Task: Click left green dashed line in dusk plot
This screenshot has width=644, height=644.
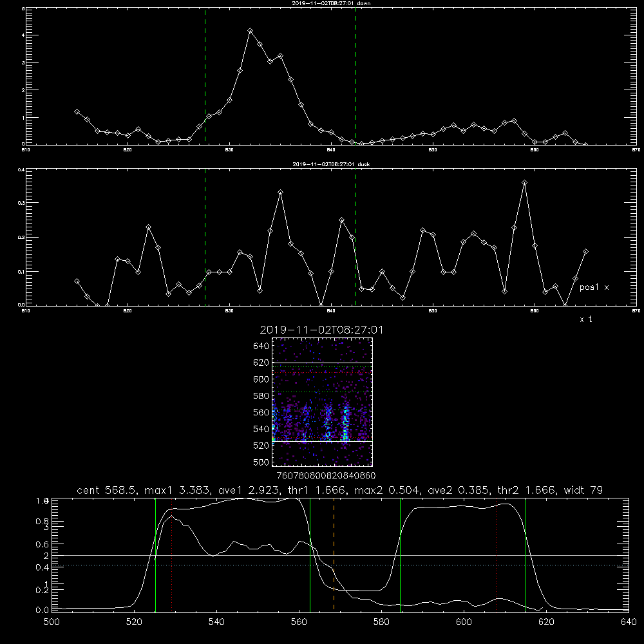Action: point(205,237)
